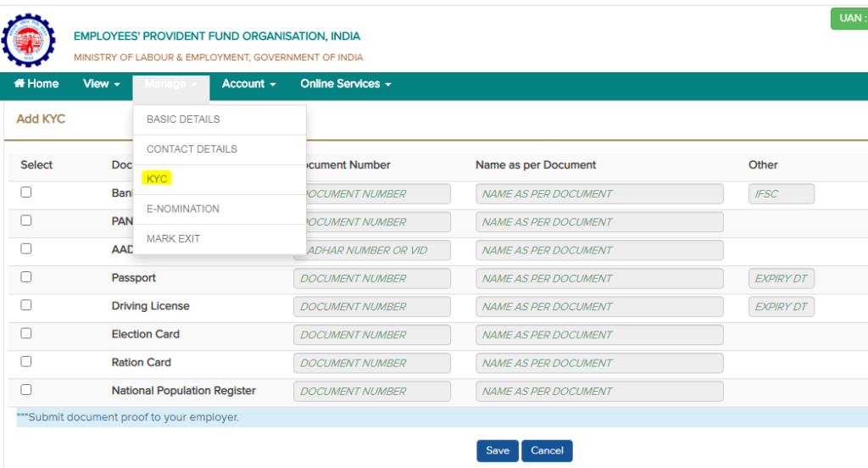Click the Election Card label

(146, 335)
